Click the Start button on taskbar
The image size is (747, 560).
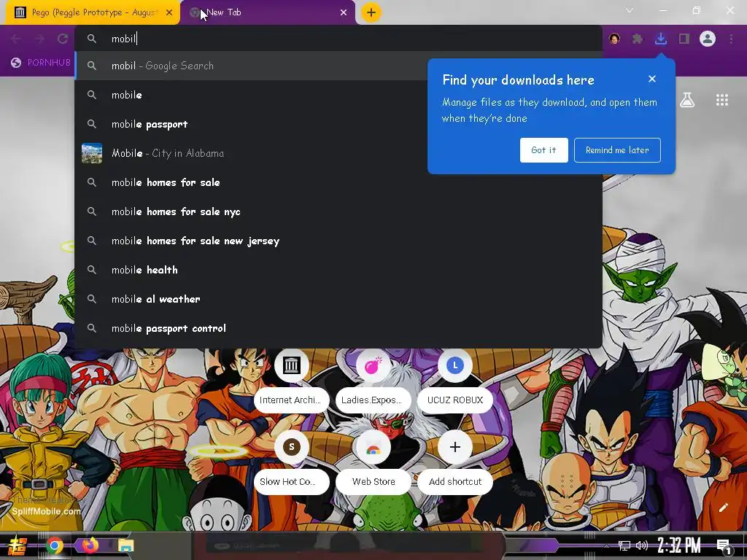[x=18, y=545]
